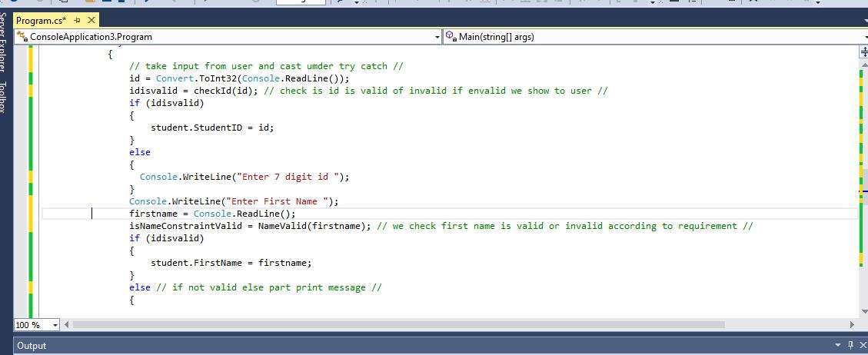868x355 pixels.
Task: Toggle auto-hide pin on Output panel
Action: 850,346
